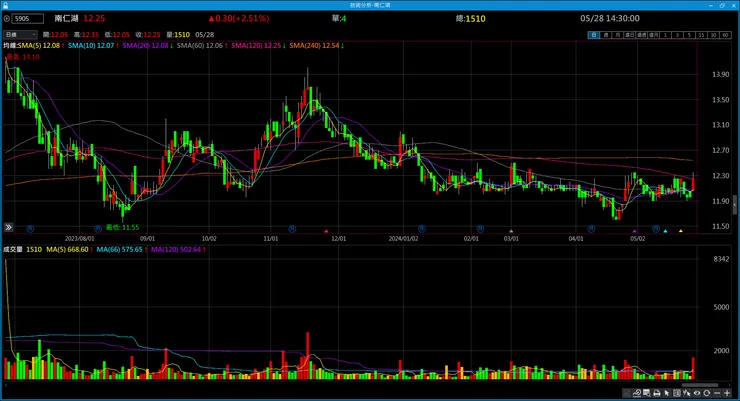This screenshot has height=401, width=740.
Task: Click the circular refresh icon in bottom toolbar
Action: [706, 393]
